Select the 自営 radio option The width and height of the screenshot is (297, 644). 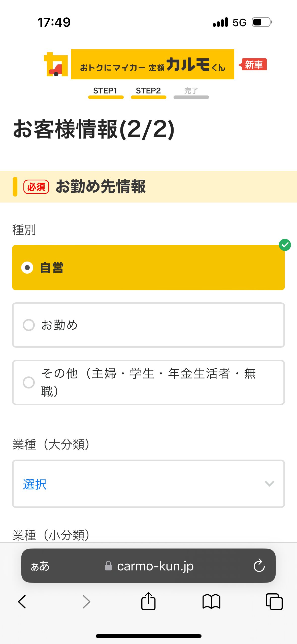[x=148, y=268]
